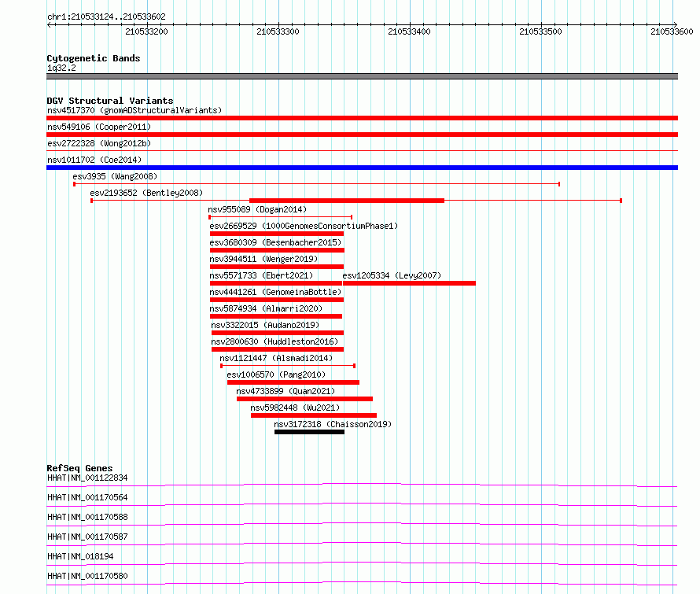The image size is (700, 594).
Task: Open the nsv1011702 (Coe2014) label
Action: point(94,160)
